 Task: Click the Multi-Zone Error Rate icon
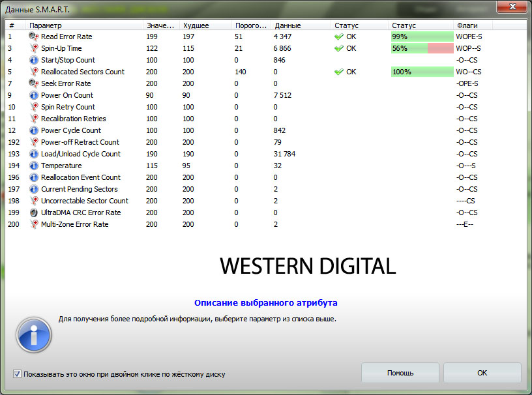click(34, 224)
